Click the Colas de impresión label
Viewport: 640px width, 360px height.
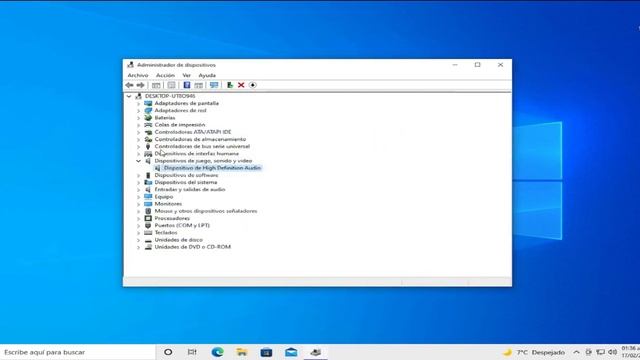point(180,125)
